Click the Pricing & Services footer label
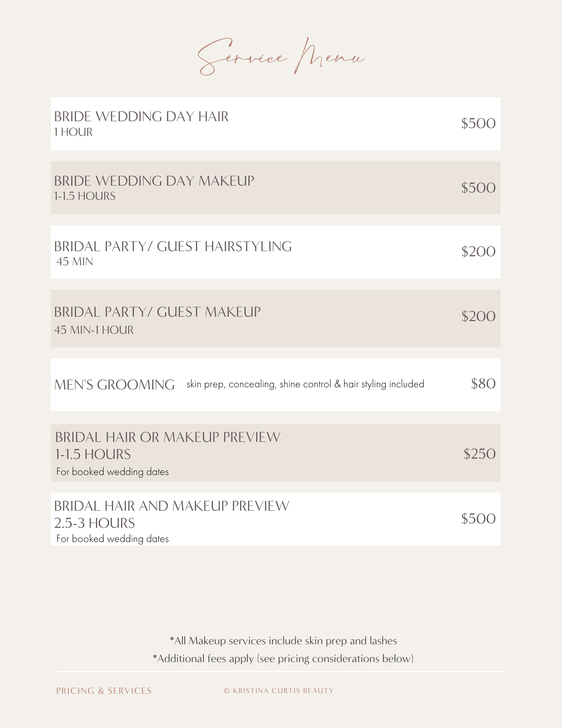Image resolution: width=562 pixels, height=728 pixels. [104, 691]
